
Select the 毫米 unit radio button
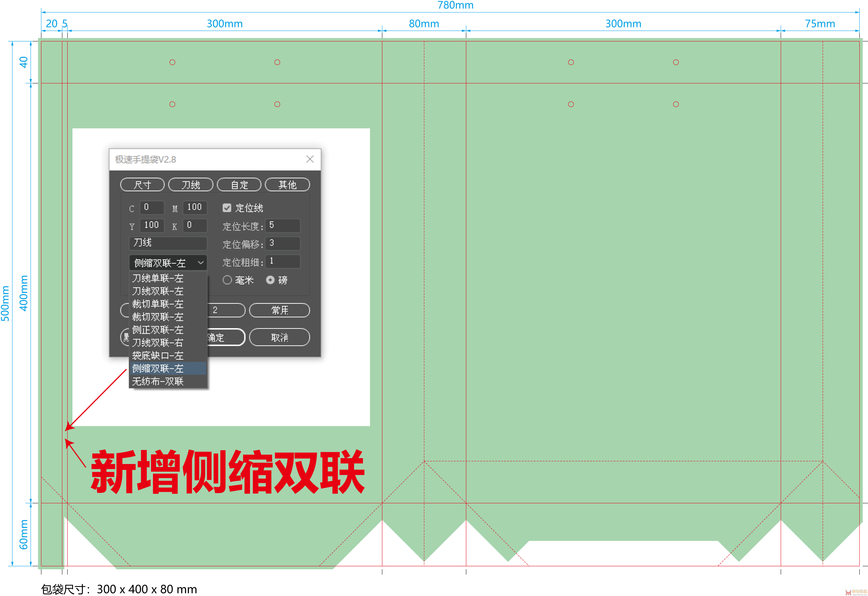227,280
